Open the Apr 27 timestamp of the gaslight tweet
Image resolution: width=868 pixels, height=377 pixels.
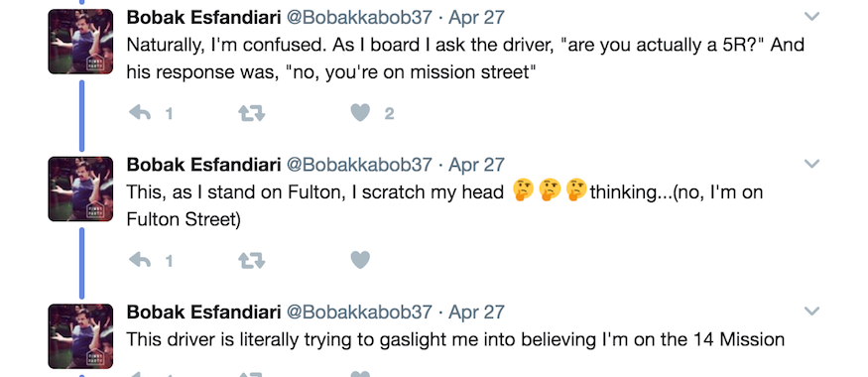(x=476, y=312)
